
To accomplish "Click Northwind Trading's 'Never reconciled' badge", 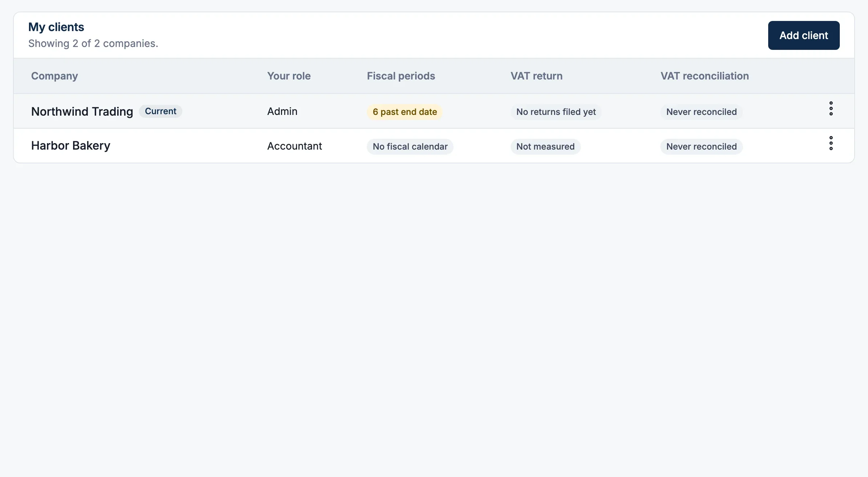I will pos(701,112).
